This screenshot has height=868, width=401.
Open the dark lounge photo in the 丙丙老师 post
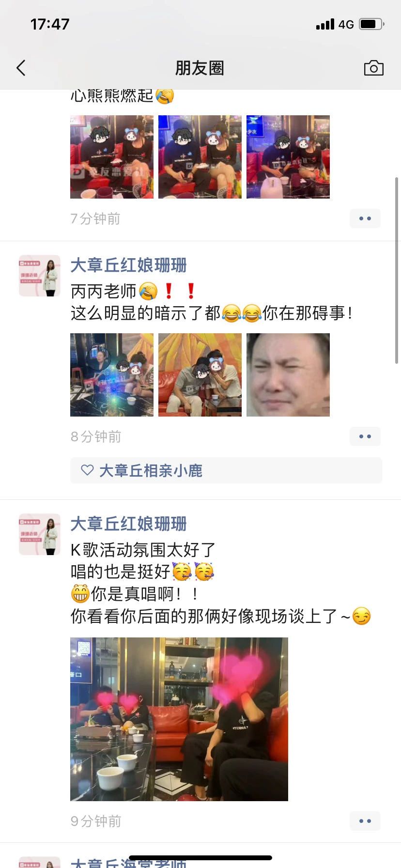point(112,375)
